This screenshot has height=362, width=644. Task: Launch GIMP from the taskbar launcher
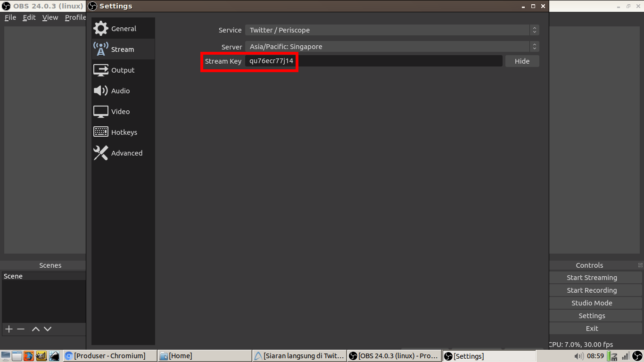(x=41, y=356)
